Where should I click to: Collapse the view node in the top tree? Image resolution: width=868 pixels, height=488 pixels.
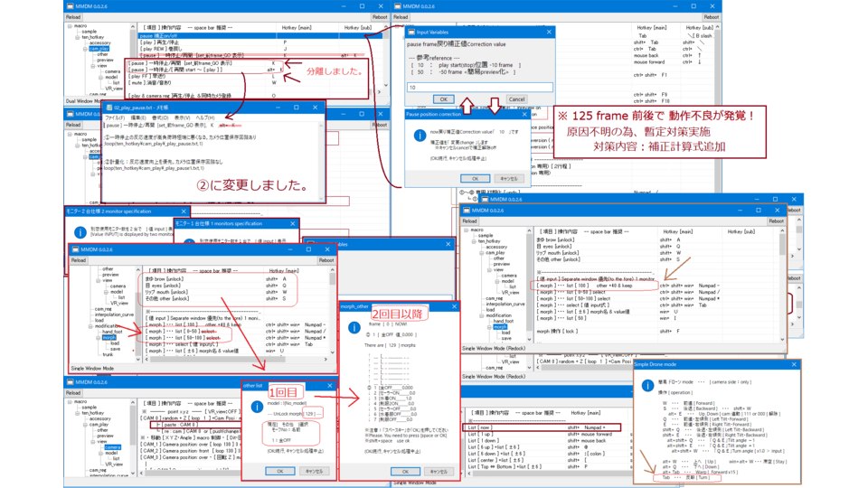pyautogui.click(x=92, y=66)
